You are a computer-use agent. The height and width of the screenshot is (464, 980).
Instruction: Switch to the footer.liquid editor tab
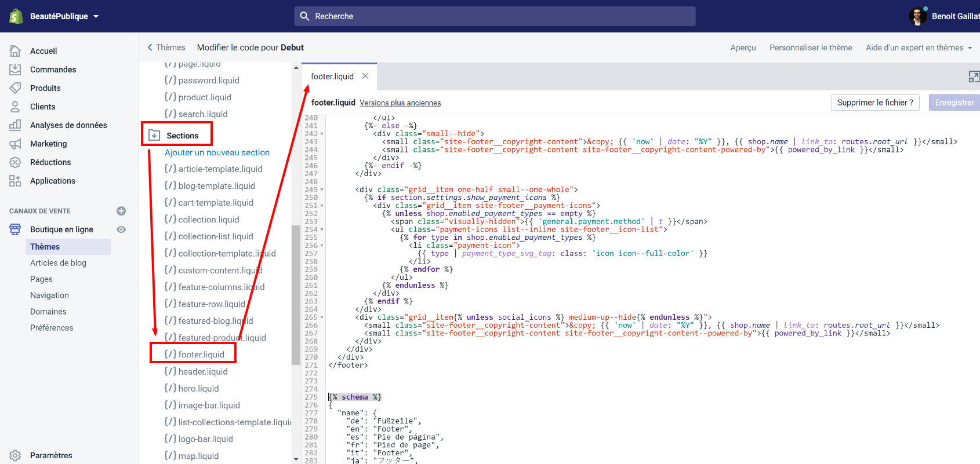coord(332,76)
